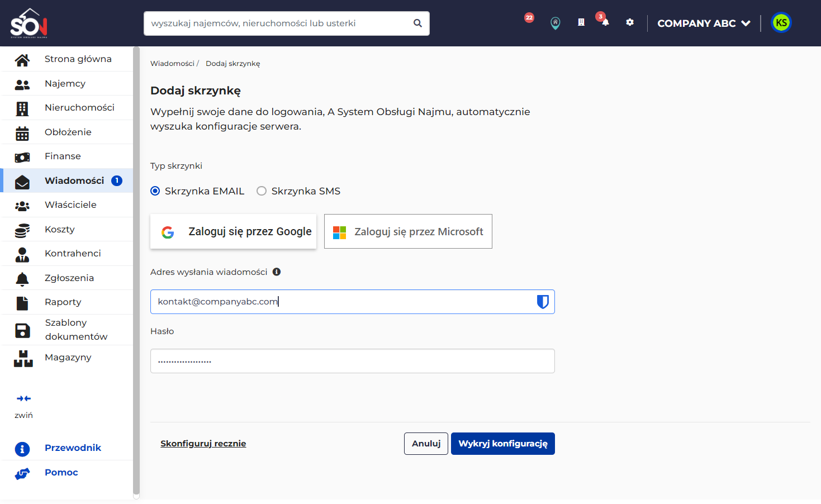The height and width of the screenshot is (504, 821).
Task: Go to Wiadomości menu item
Action: coord(67,180)
